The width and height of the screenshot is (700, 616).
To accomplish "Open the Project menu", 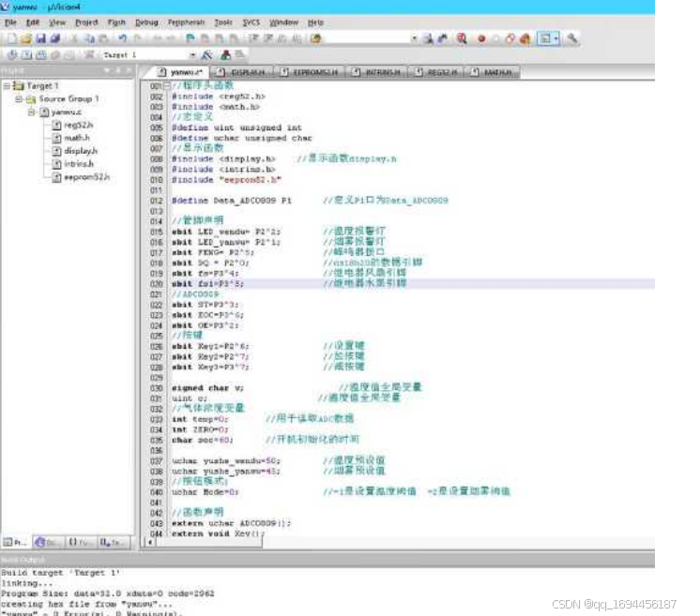I will (x=86, y=23).
